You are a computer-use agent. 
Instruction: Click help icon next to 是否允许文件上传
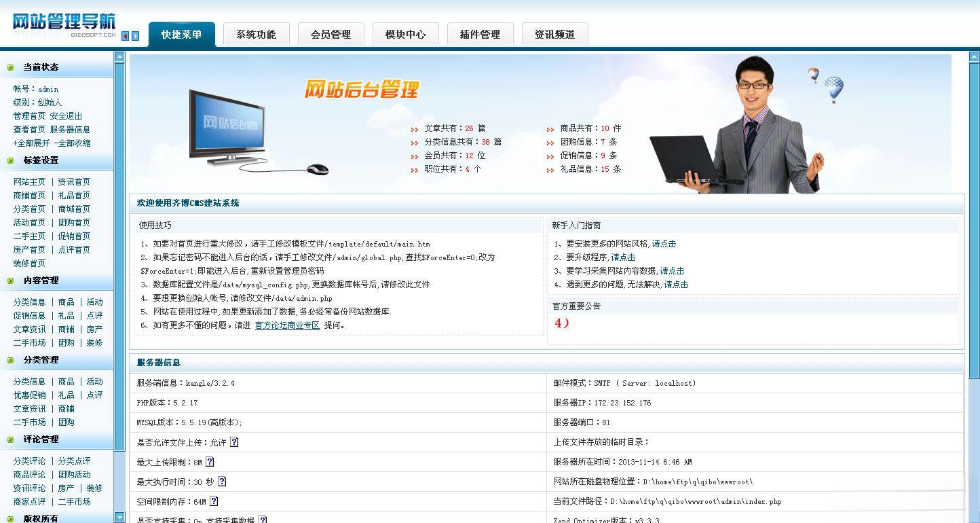[234, 442]
